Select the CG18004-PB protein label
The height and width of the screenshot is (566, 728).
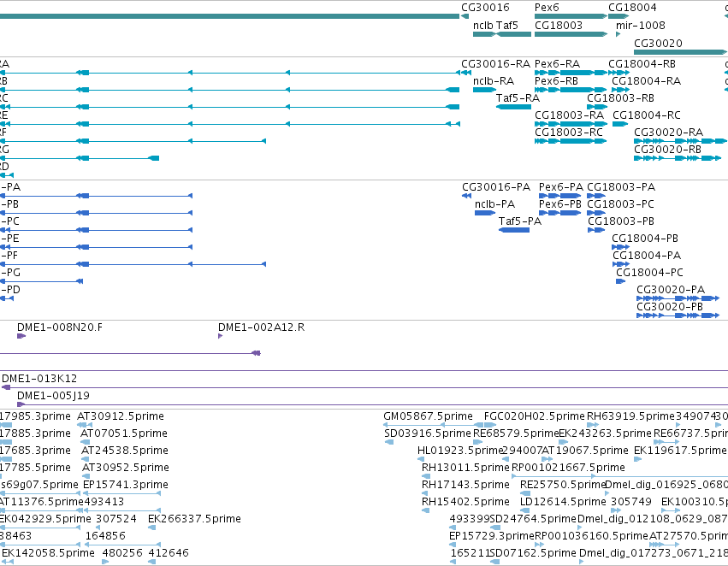coord(645,239)
